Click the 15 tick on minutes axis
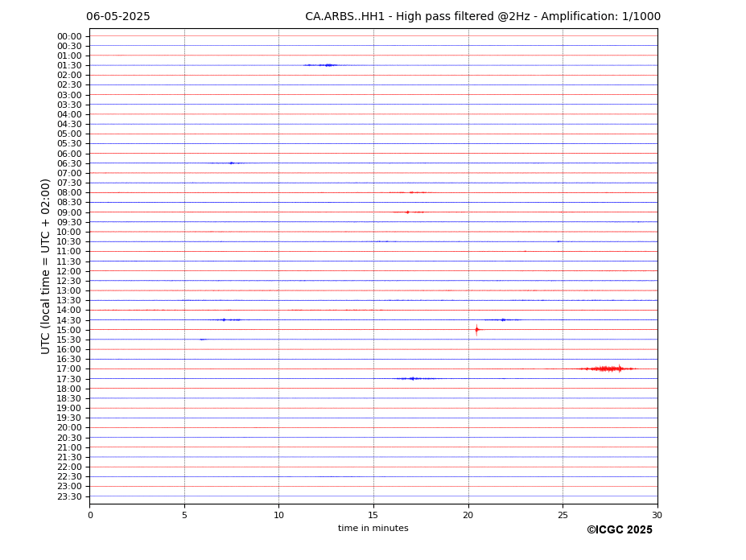746x560 pixels. (x=373, y=515)
